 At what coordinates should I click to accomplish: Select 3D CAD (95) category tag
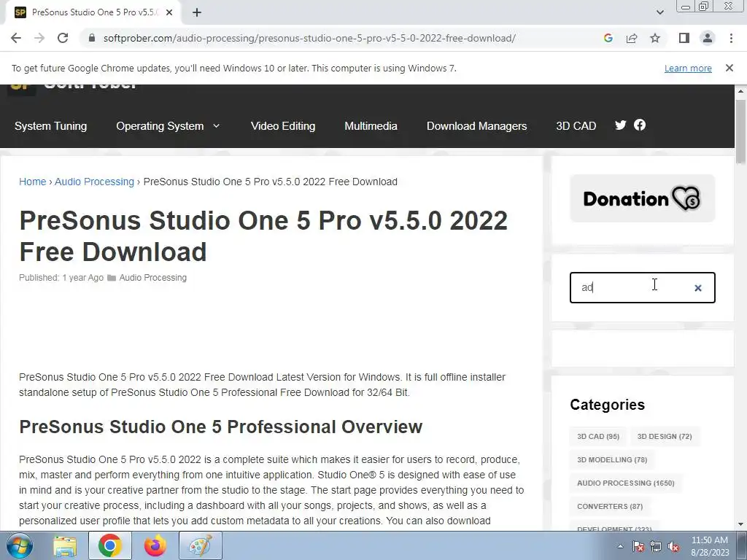[x=598, y=436]
